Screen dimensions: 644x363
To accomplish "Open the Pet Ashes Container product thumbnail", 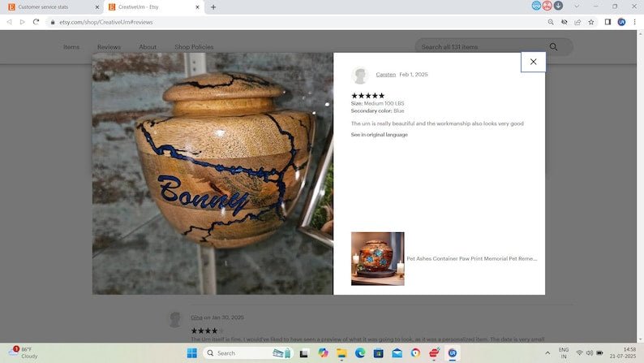I will click(377, 258).
